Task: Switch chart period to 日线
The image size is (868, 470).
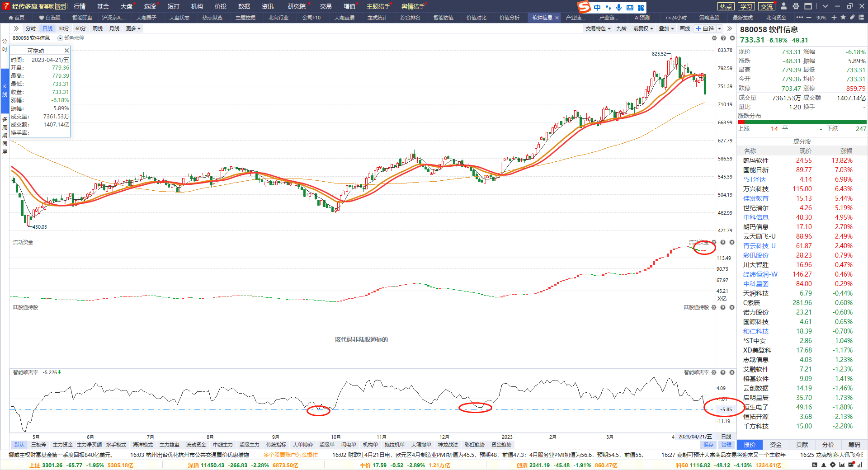Action: pyautogui.click(x=47, y=28)
